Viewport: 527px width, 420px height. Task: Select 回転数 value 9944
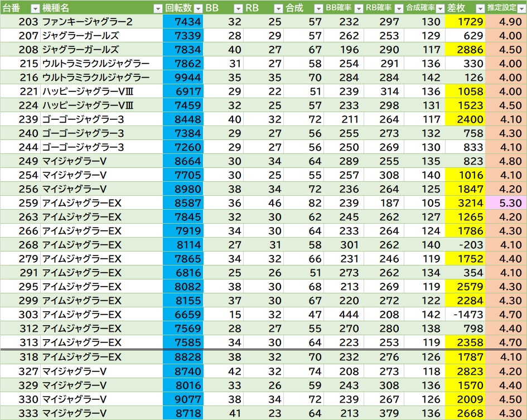click(x=183, y=78)
